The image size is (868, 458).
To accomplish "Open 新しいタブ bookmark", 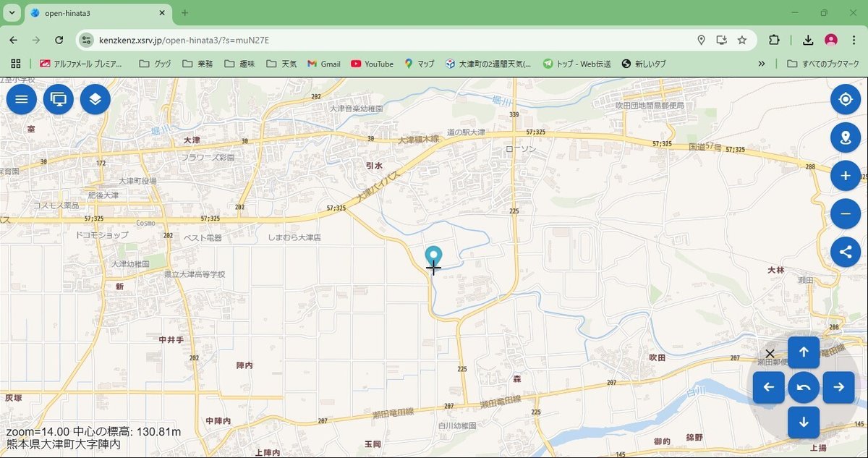I will 644,64.
